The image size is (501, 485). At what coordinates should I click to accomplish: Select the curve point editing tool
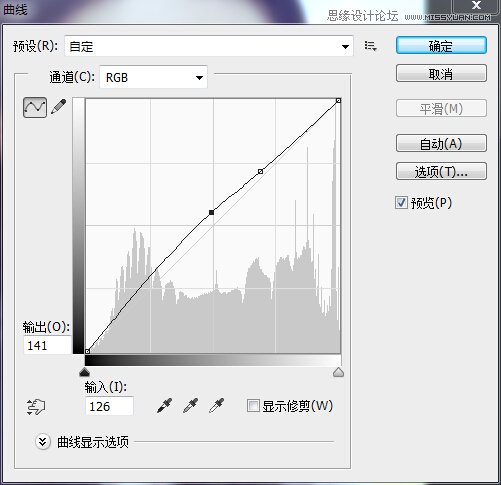pyautogui.click(x=35, y=107)
